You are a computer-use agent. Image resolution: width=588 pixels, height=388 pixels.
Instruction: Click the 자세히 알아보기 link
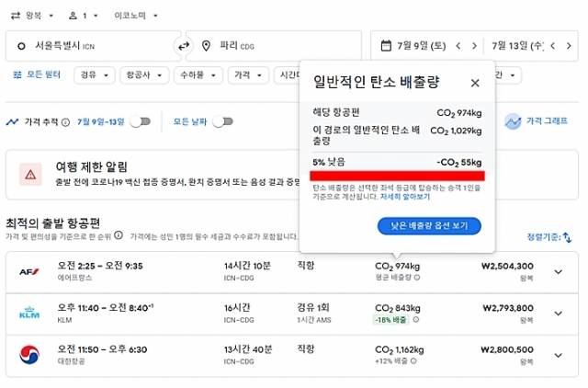pos(405,197)
